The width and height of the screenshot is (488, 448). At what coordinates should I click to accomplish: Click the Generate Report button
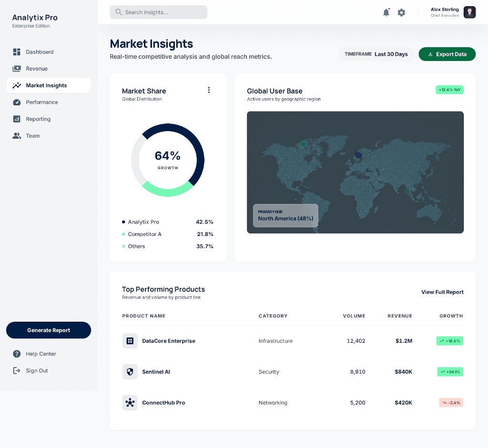(x=48, y=330)
